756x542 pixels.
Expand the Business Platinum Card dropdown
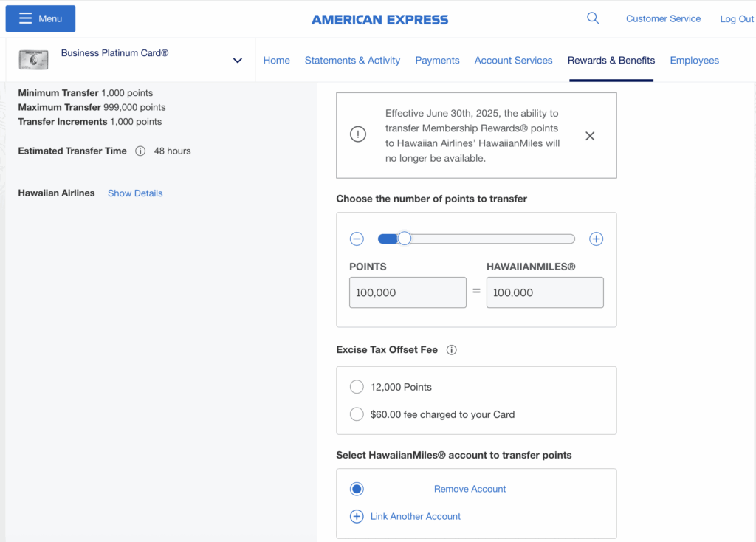coord(237,60)
